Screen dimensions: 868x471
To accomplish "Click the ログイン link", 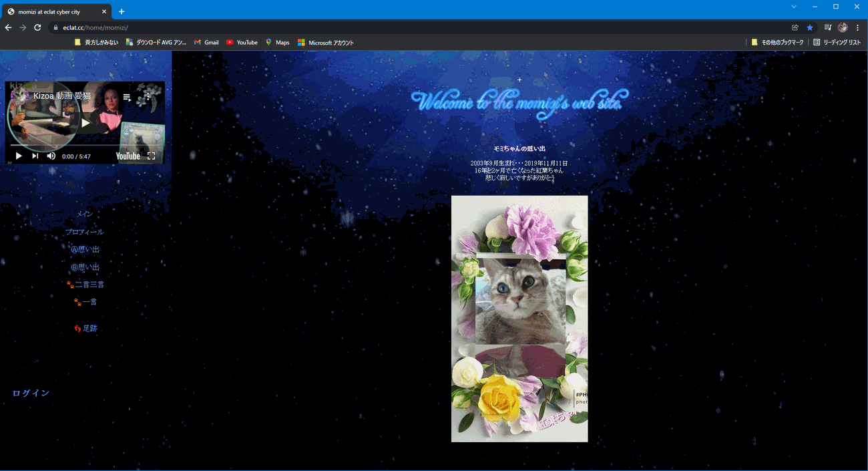I will pyautogui.click(x=31, y=393).
